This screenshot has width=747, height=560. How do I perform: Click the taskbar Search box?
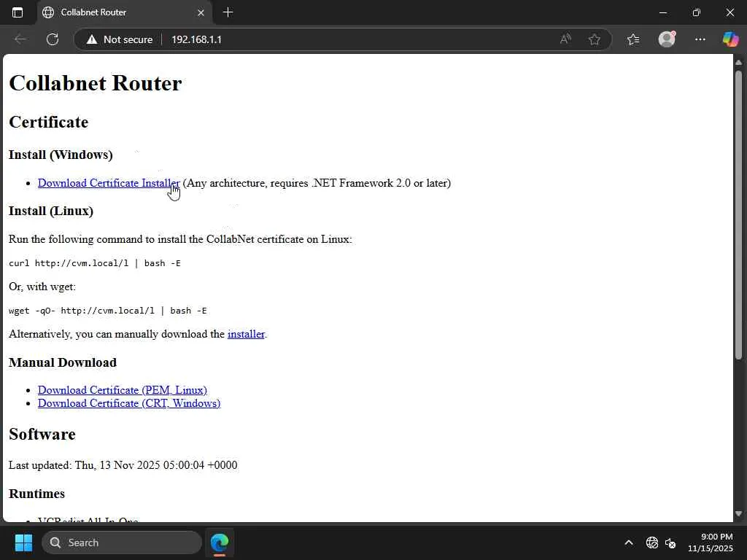tap(122, 542)
